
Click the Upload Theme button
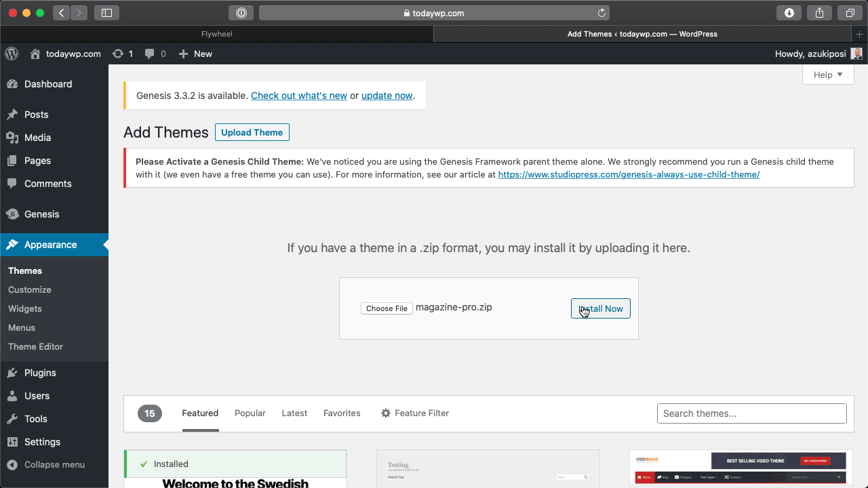(252, 132)
